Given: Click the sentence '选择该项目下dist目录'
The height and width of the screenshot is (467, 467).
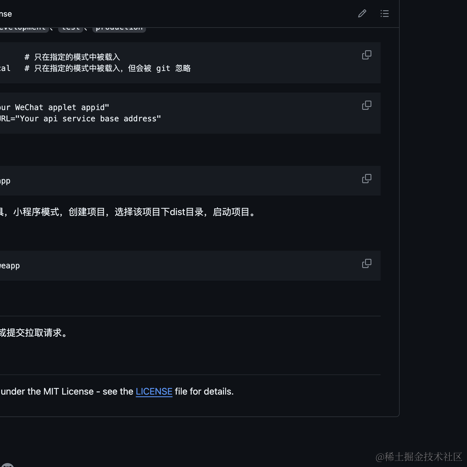Looking at the screenshot, I should [159, 212].
